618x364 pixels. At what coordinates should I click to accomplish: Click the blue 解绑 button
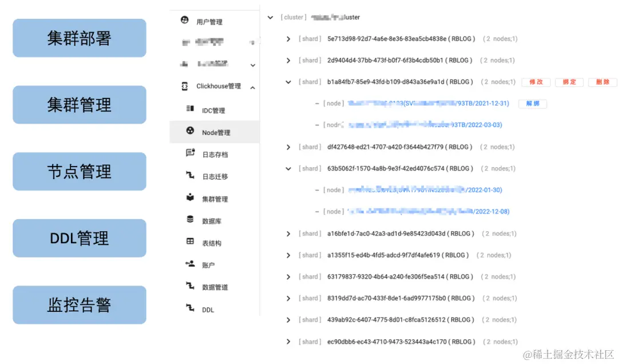(533, 104)
